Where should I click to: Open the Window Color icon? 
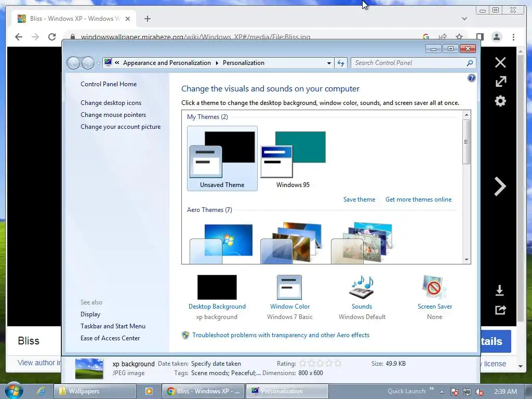coord(289,287)
